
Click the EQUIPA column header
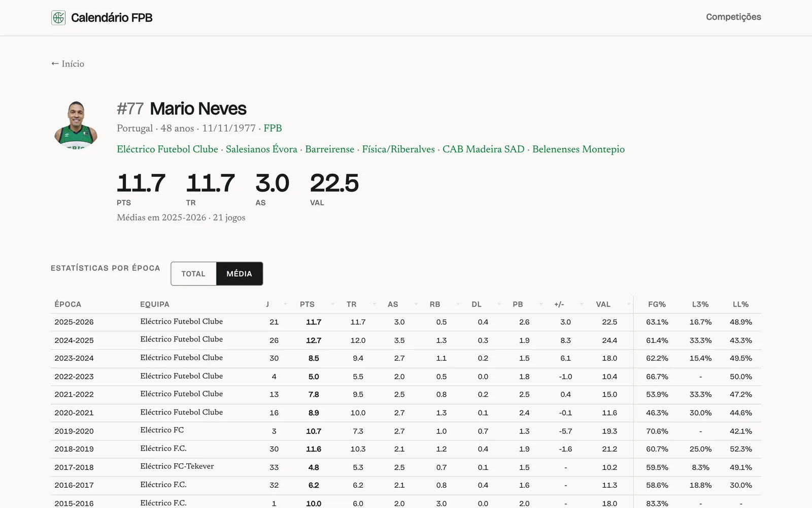[x=155, y=304]
